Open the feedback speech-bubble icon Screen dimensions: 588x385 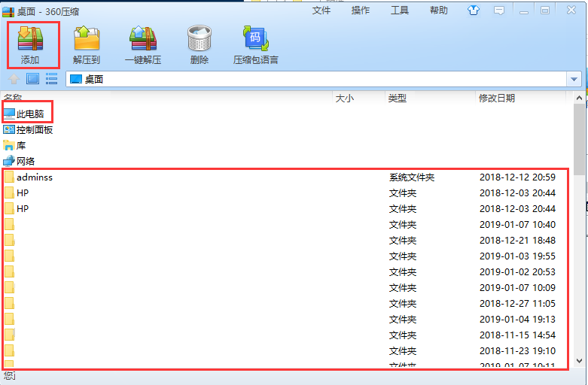498,11
